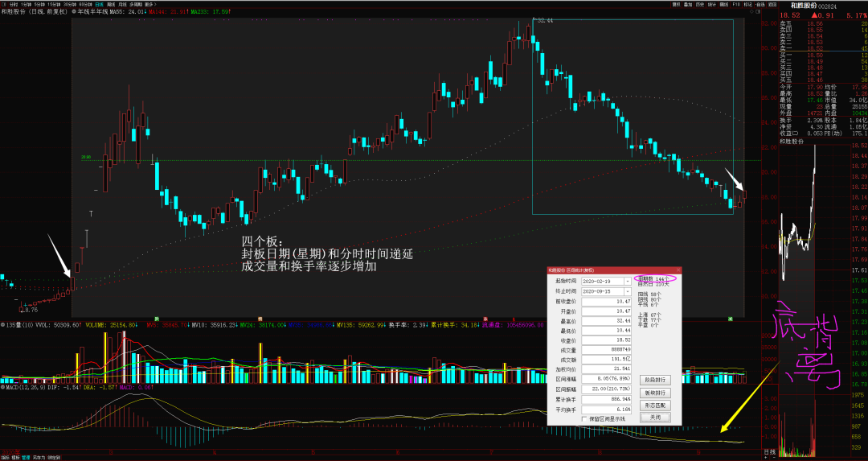This screenshot has width=868, height=461.
Task: Click the 日线 label below mini chart
Action: [x=769, y=452]
